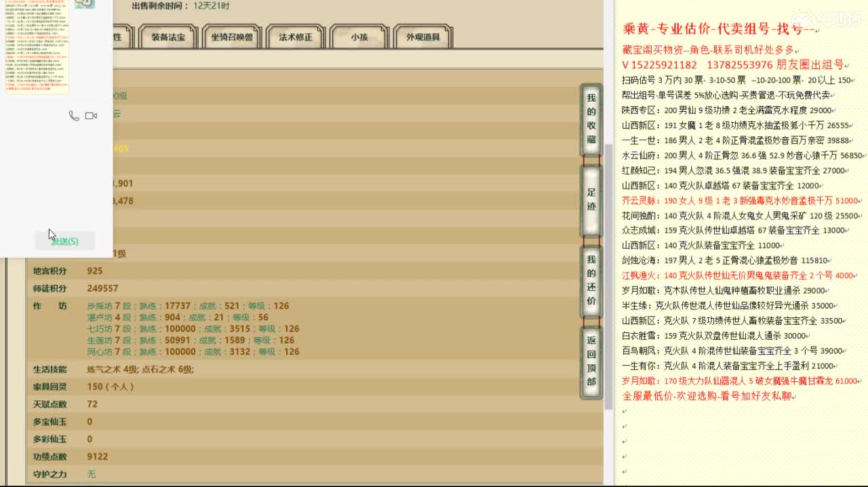Click the 扫码估号 pricing line
Image resolution: width=868 pixels, height=487 pixels.
point(736,80)
